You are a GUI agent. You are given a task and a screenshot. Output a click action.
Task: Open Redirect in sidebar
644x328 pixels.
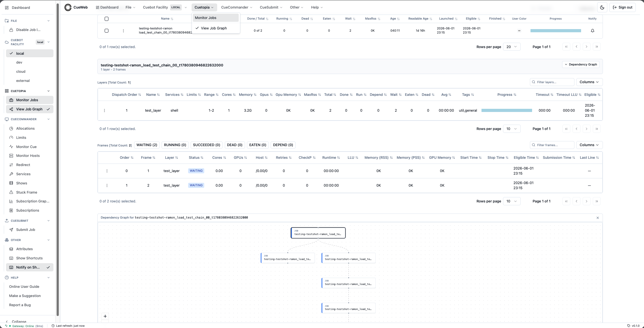pos(29,165)
